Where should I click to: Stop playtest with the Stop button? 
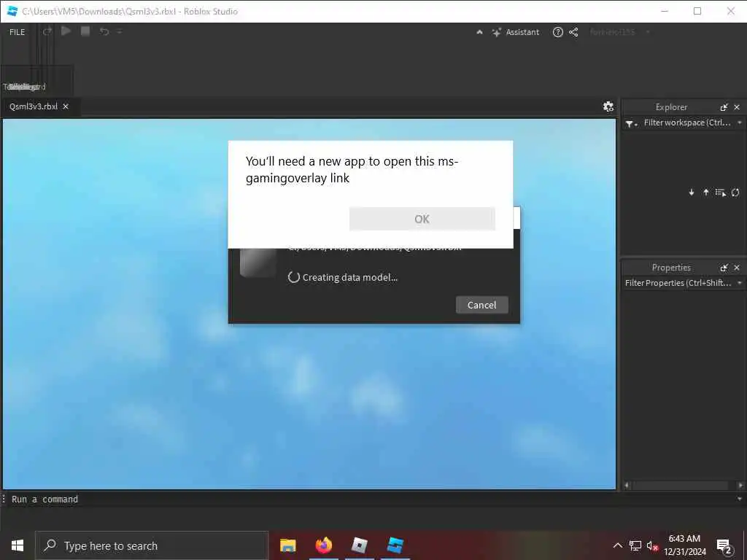pos(85,31)
